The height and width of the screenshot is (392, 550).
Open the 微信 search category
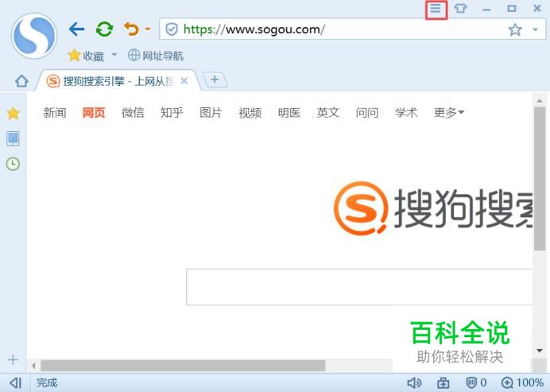[x=133, y=113]
